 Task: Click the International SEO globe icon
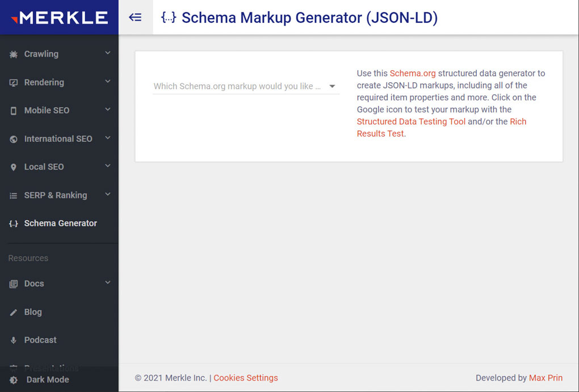tap(13, 139)
